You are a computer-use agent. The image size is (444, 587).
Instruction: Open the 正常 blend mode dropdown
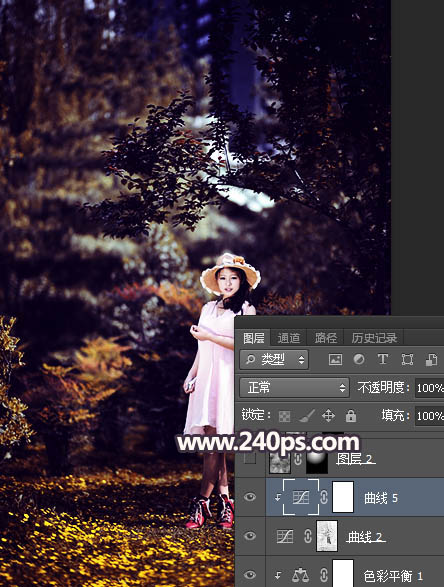pos(294,387)
